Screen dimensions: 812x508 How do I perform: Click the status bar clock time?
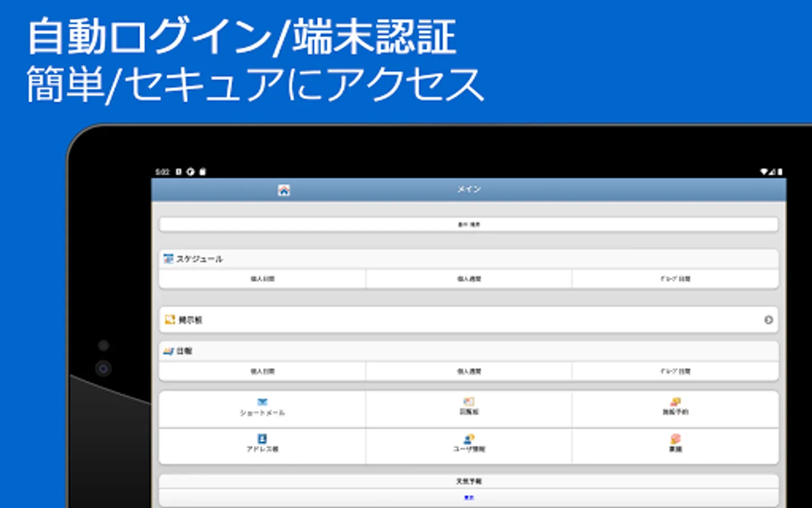(x=162, y=172)
